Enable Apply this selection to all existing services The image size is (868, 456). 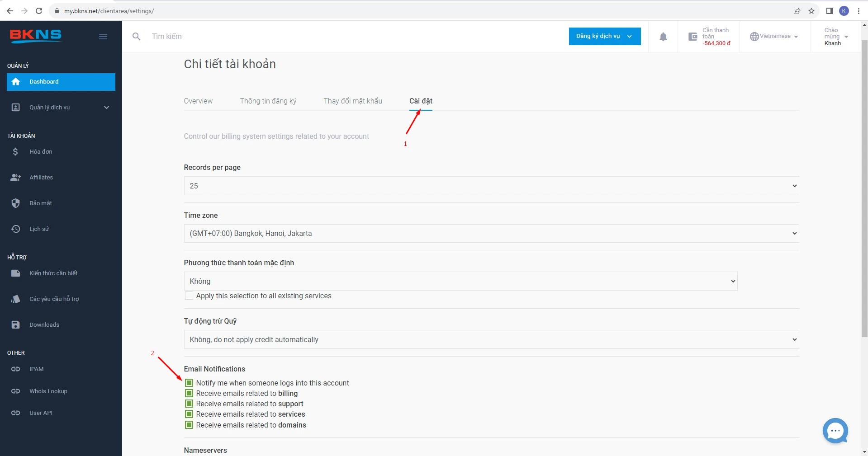[x=189, y=296]
